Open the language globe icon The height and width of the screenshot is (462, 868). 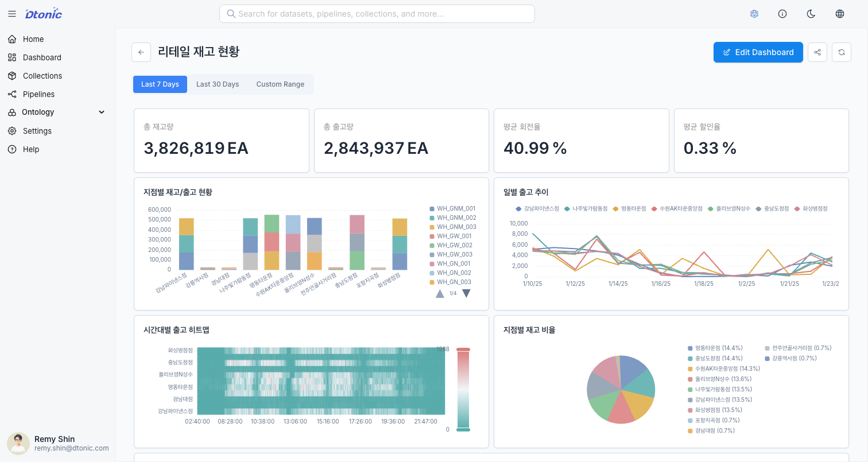tap(840, 14)
